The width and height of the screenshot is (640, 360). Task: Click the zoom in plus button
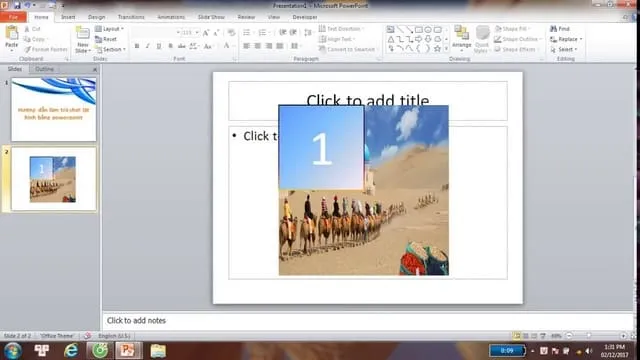pyautogui.click(x=623, y=336)
